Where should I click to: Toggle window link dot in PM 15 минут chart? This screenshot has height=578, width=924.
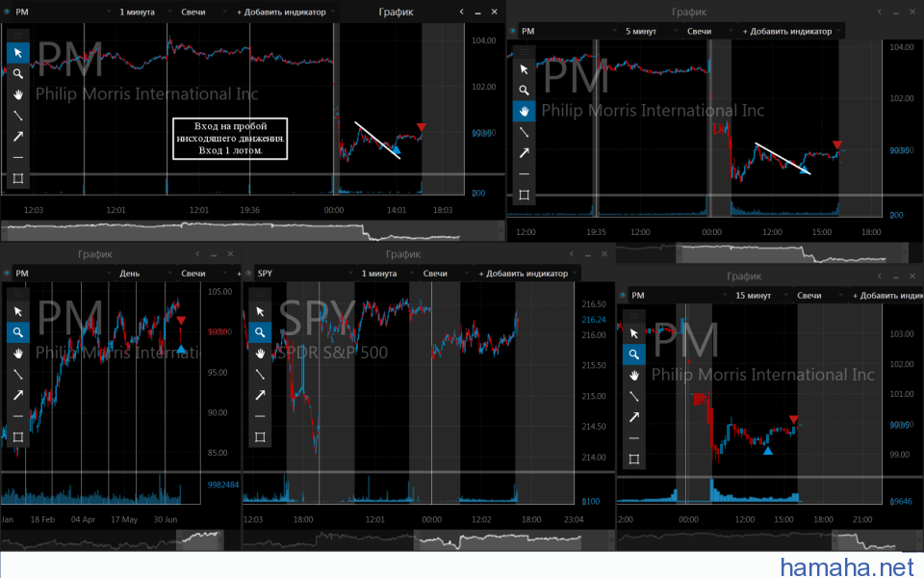623,296
